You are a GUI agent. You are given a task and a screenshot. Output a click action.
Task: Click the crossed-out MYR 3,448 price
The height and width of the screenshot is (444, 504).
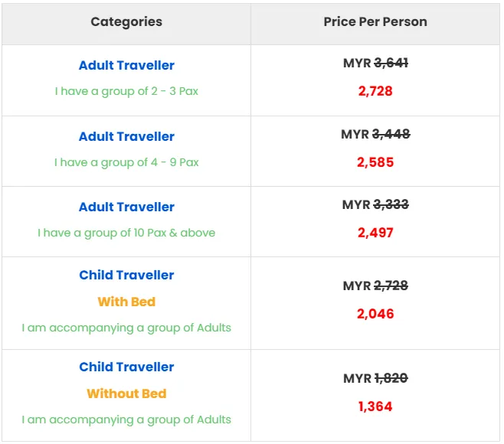[x=375, y=135]
